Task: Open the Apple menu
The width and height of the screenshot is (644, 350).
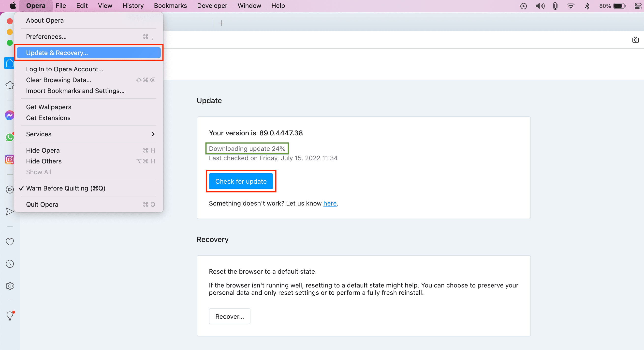Action: pos(13,5)
